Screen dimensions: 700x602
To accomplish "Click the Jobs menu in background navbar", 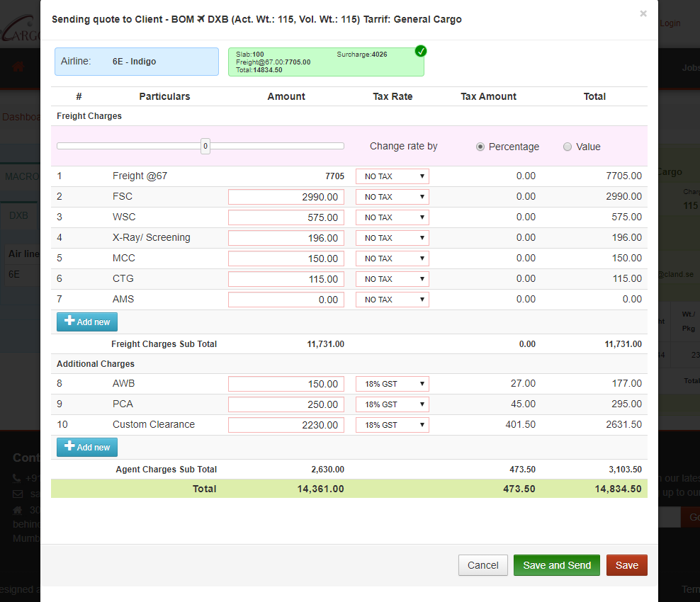I will [691, 68].
